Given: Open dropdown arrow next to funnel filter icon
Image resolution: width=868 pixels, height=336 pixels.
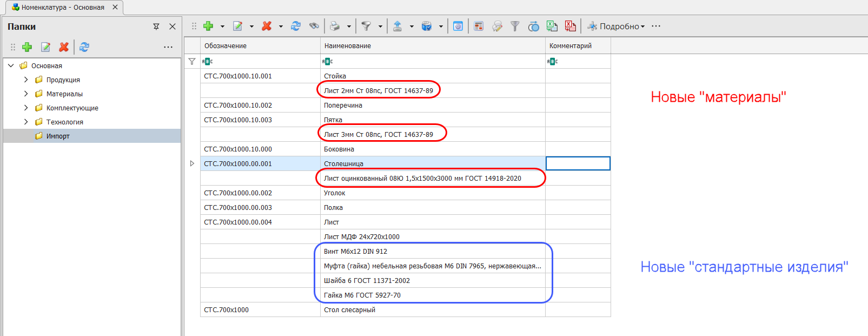Looking at the screenshot, I should point(380,27).
